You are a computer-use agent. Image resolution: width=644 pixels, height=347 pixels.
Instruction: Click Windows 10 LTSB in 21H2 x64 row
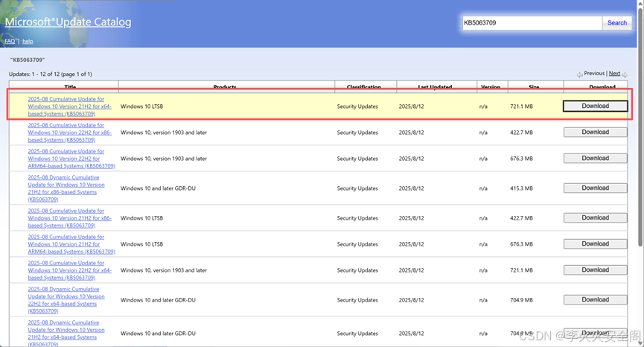pos(141,106)
